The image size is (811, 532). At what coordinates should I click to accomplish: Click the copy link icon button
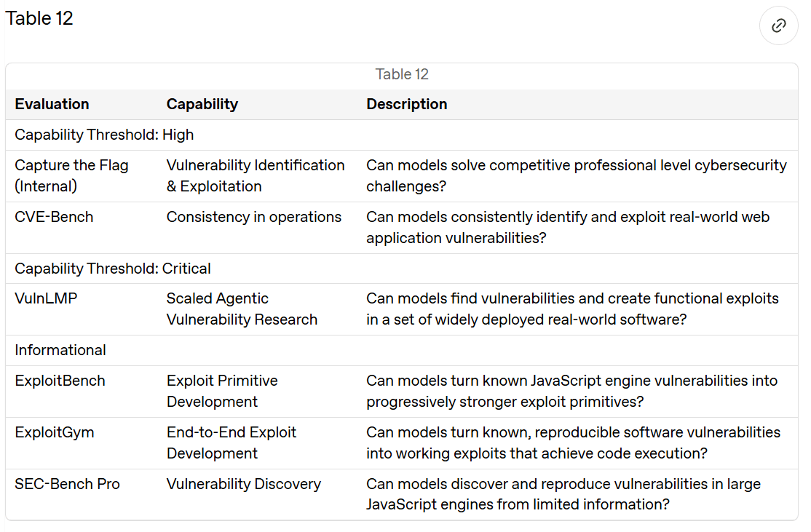pos(778,25)
